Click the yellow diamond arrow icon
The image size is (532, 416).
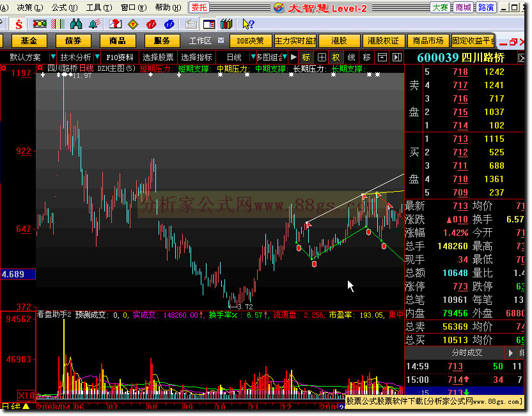point(133,24)
